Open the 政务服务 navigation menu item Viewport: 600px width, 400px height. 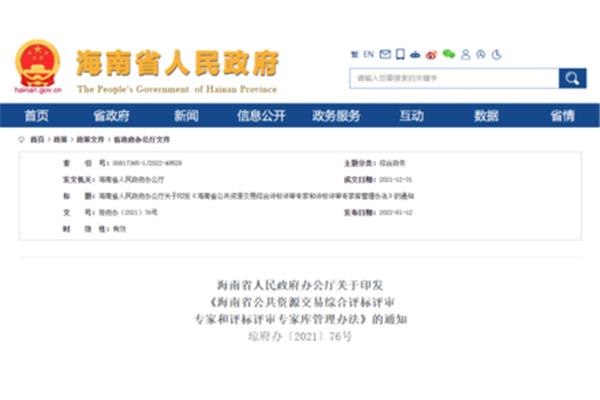[336, 116]
